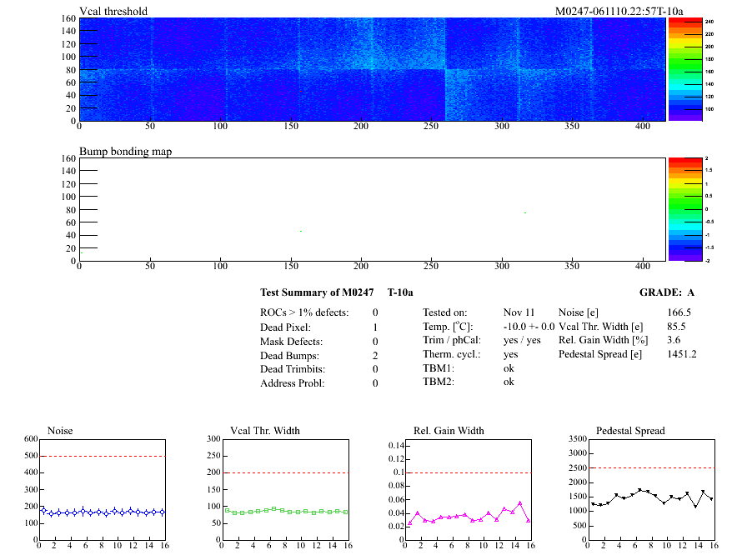
Task: Select the Rel. Gain Width plot title
Action: [449, 431]
